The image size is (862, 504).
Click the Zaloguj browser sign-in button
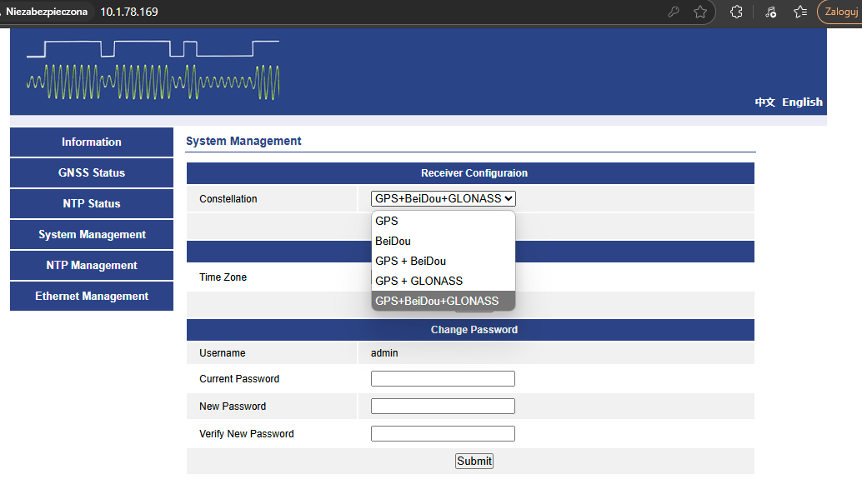coord(839,12)
